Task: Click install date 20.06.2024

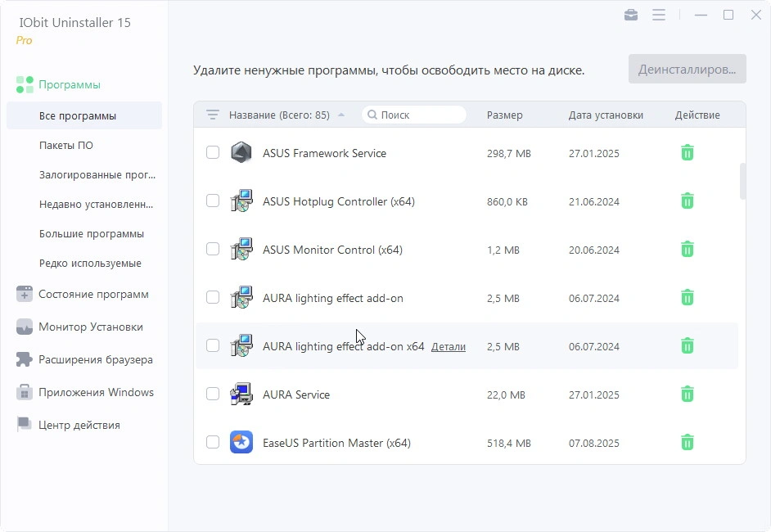Action: [594, 250]
